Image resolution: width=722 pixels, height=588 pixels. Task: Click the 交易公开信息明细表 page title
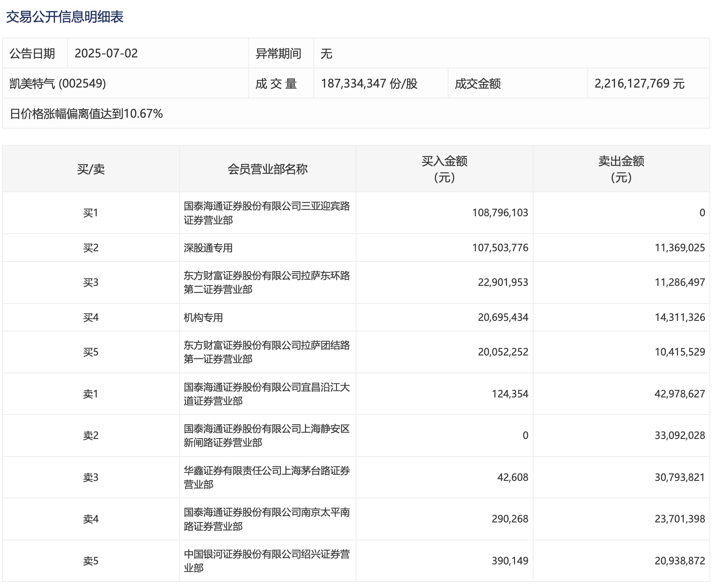[x=65, y=17]
